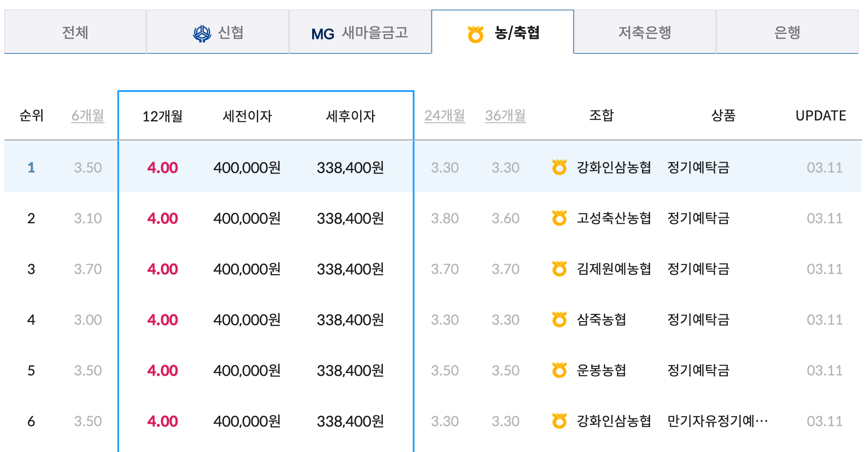This screenshot has height=452, width=868.
Task: Click the NH icon beside 삼죽농협
Action: click(x=560, y=319)
